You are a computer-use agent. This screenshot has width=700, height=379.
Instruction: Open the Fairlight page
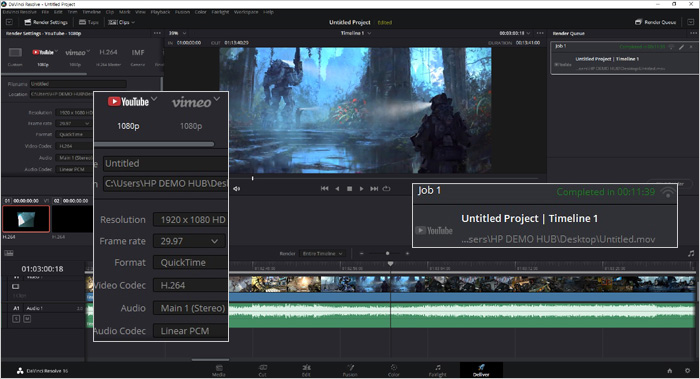pyautogui.click(x=438, y=370)
